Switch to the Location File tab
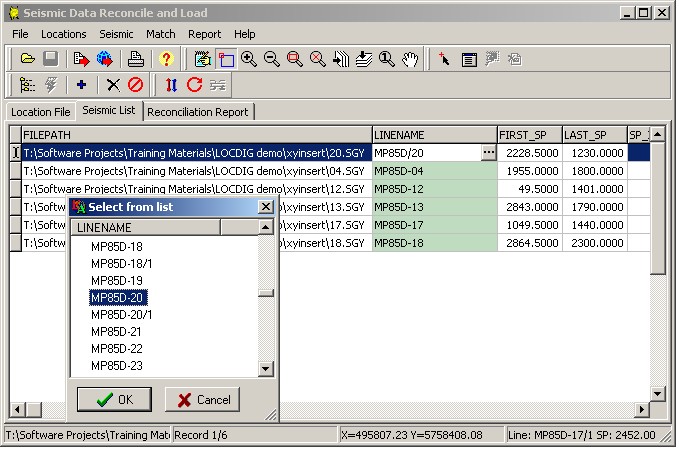 [x=41, y=112]
